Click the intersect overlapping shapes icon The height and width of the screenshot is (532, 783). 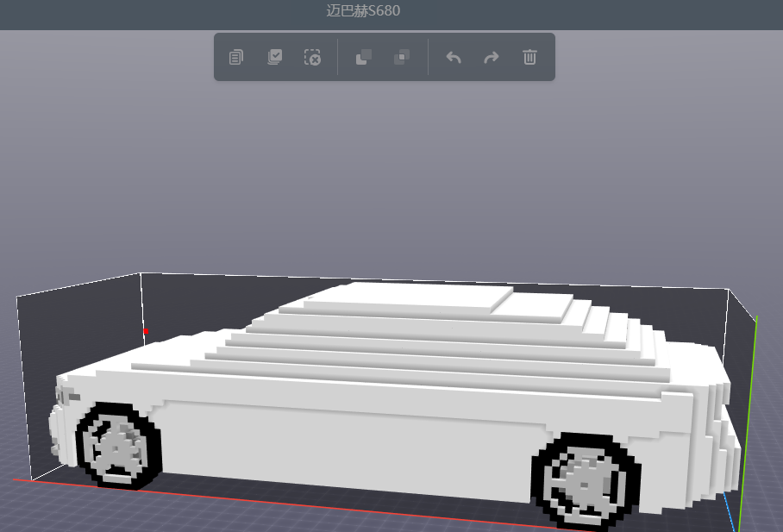(402, 57)
